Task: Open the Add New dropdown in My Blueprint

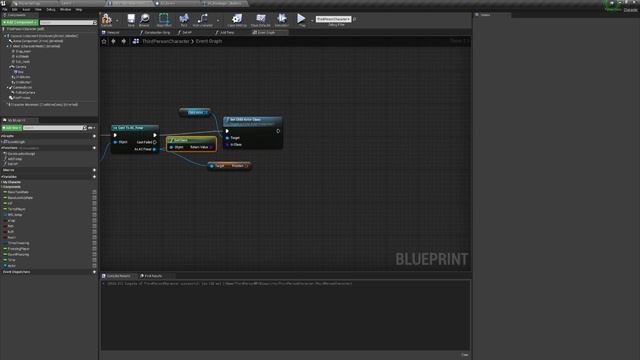Action: [11, 128]
